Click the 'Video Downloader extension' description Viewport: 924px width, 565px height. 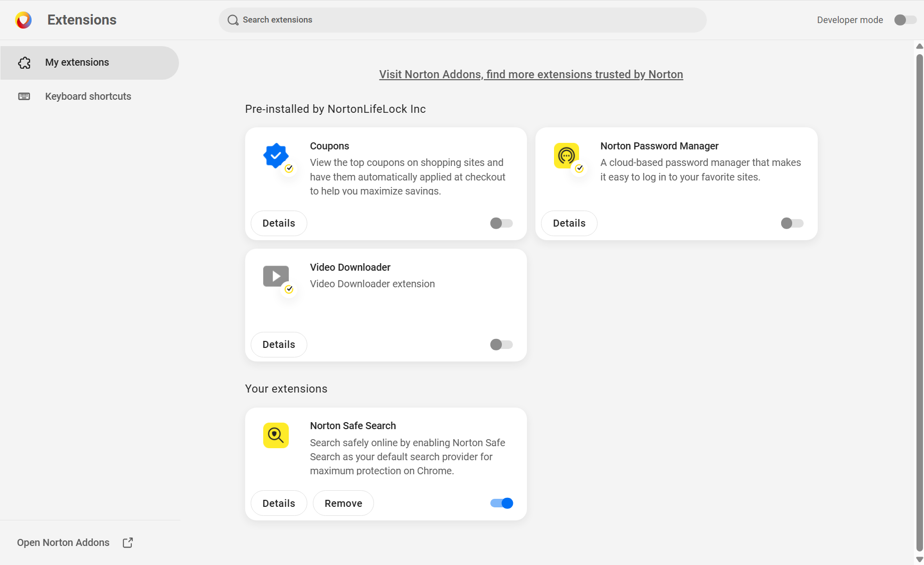coord(373,284)
